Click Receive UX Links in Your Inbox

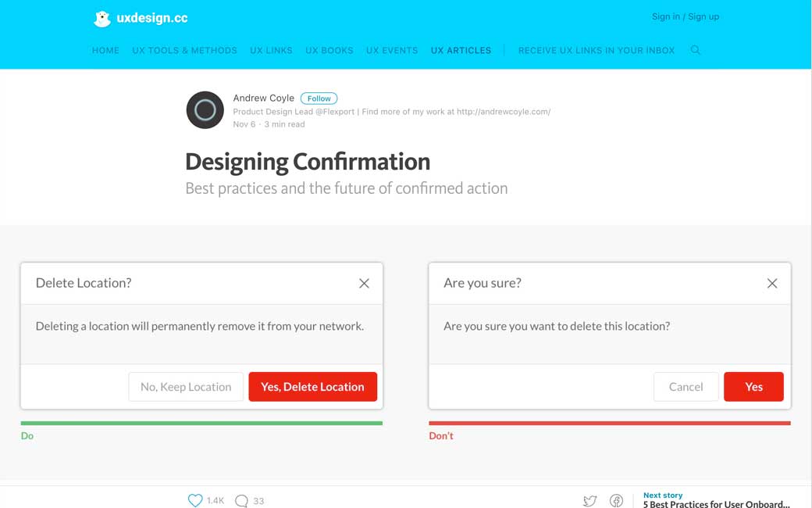596,50
